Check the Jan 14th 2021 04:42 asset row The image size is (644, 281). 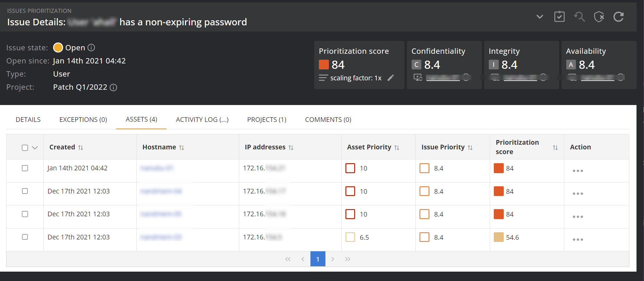(25, 168)
